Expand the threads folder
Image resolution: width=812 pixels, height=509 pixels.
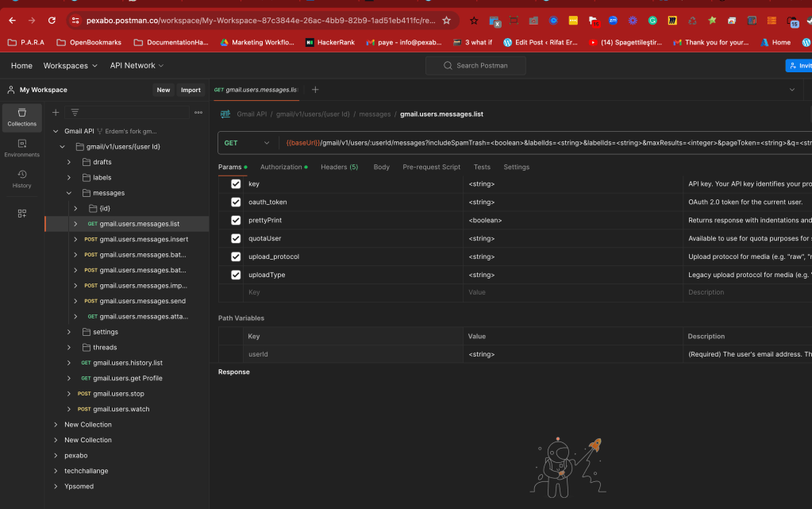coord(69,347)
